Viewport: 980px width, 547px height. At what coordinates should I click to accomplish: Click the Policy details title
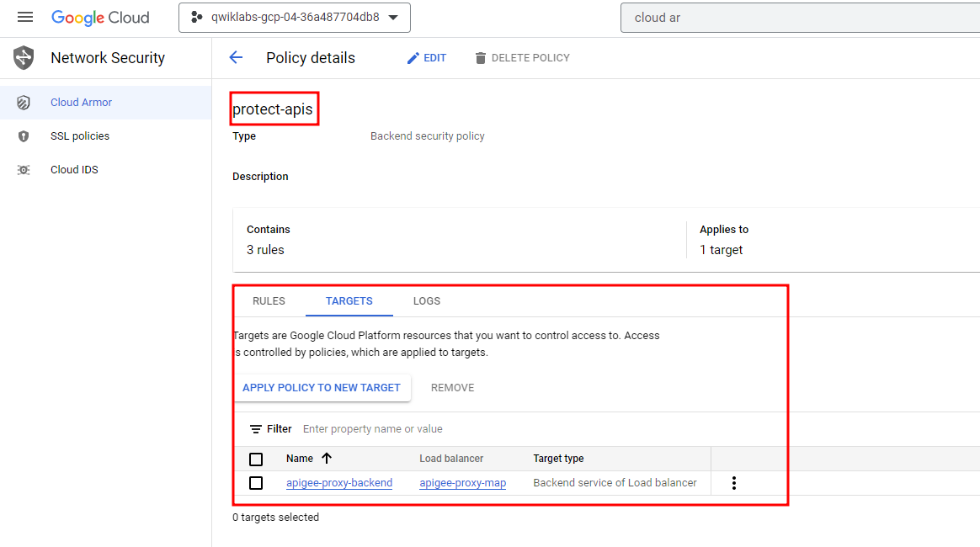pyautogui.click(x=311, y=58)
